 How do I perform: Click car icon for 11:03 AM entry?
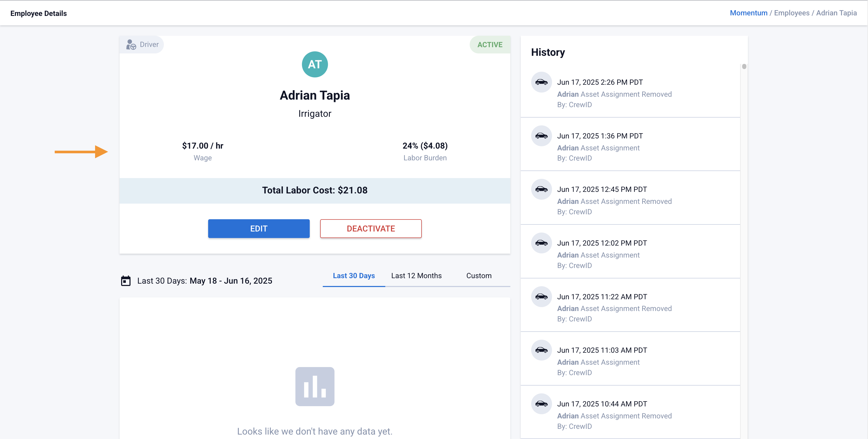541,350
